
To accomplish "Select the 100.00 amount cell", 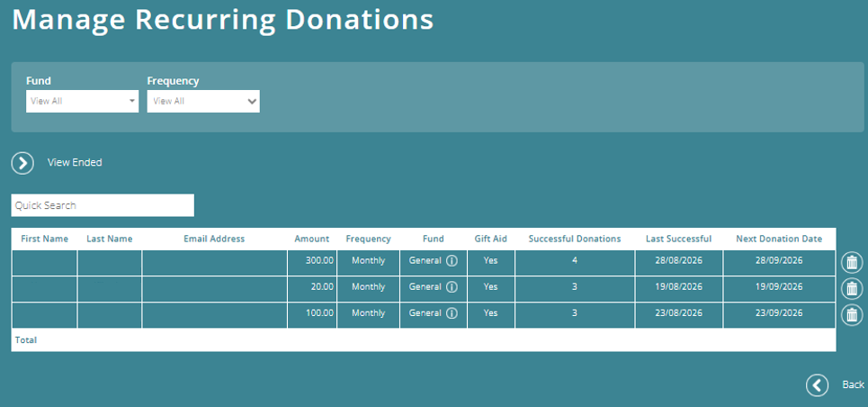I will coord(312,315).
